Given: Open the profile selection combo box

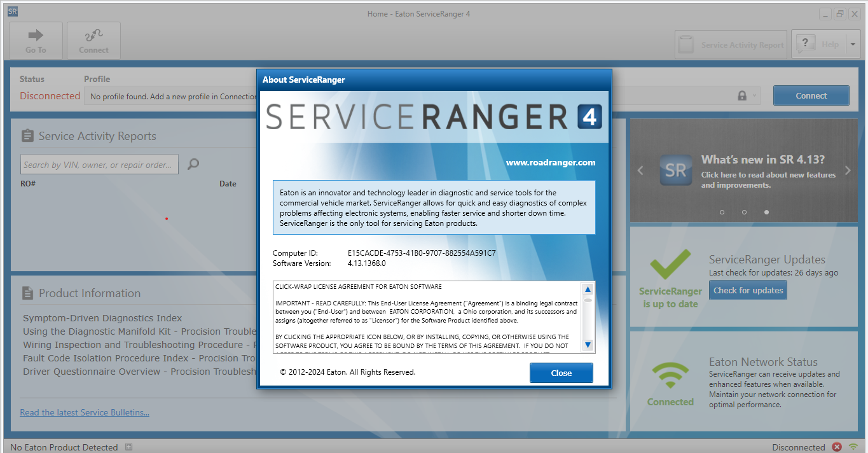Looking at the screenshot, I should [422, 96].
